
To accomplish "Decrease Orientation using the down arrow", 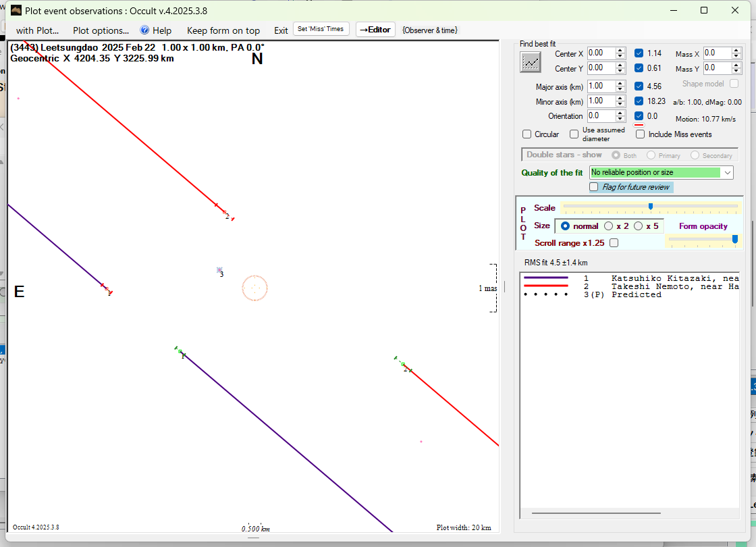I will point(620,119).
